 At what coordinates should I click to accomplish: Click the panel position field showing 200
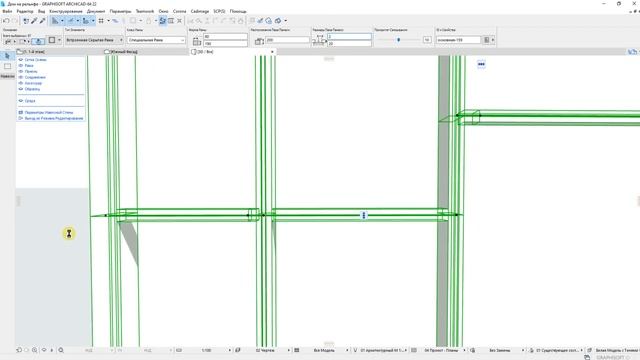(287, 40)
